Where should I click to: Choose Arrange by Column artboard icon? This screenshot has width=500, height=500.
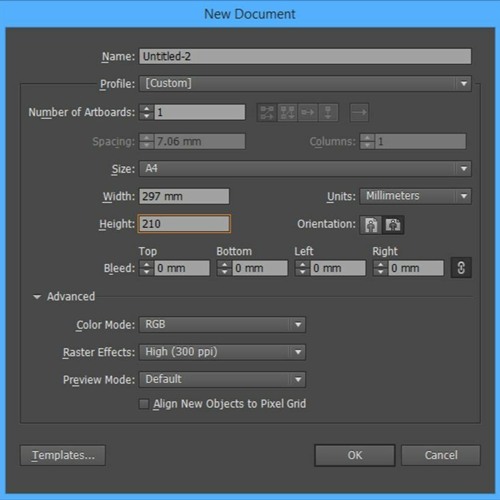[x=328, y=112]
